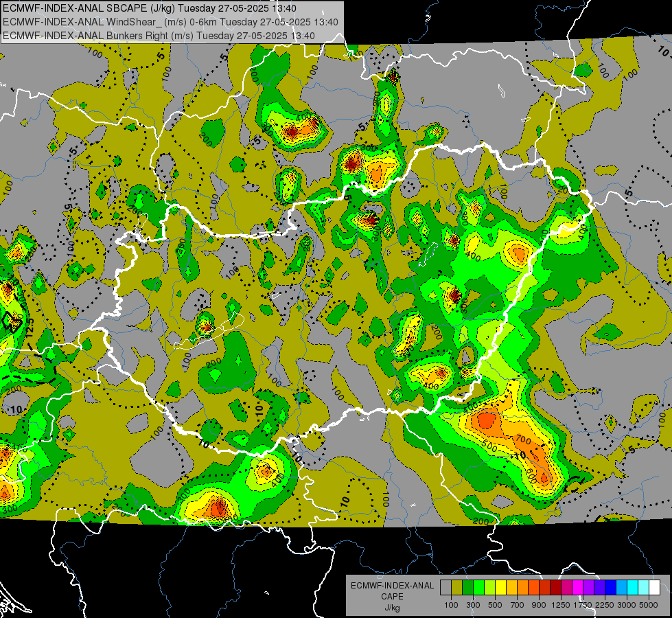Image resolution: width=672 pixels, height=618 pixels.
Task: Pick the orange legend swatch after 700
Action: [522, 587]
